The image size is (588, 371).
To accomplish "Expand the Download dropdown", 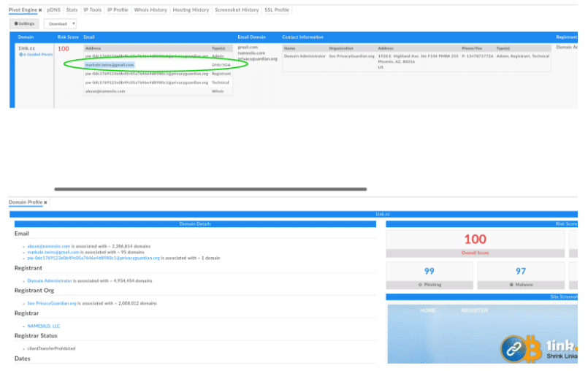I will [x=61, y=23].
